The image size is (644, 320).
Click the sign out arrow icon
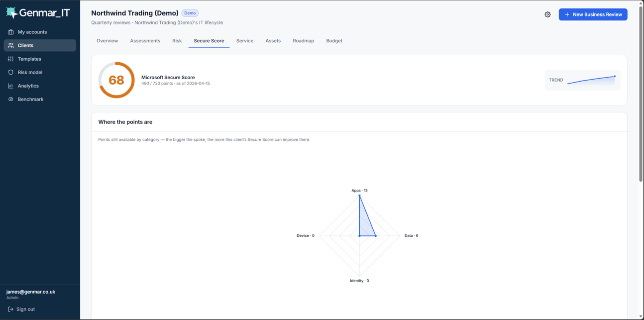[x=10, y=309]
